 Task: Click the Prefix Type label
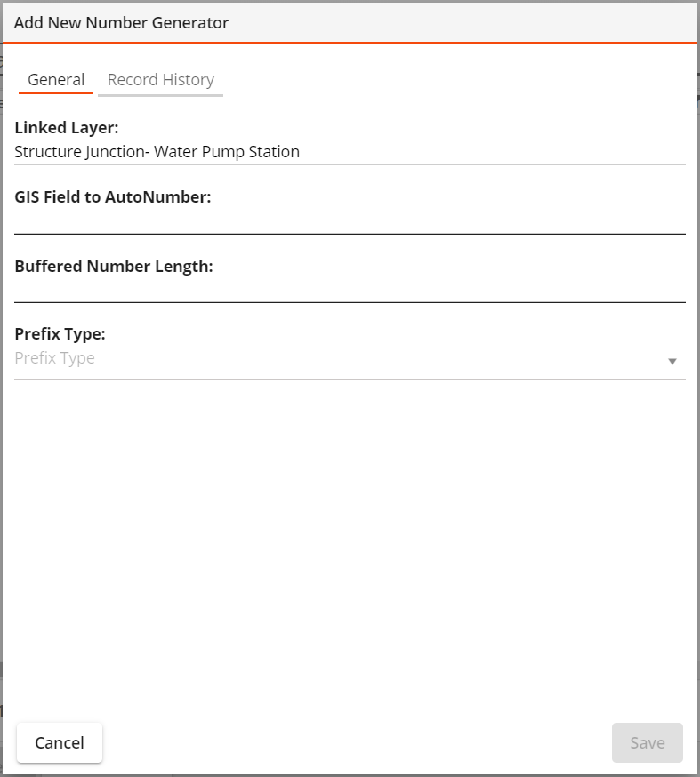pyautogui.click(x=60, y=334)
